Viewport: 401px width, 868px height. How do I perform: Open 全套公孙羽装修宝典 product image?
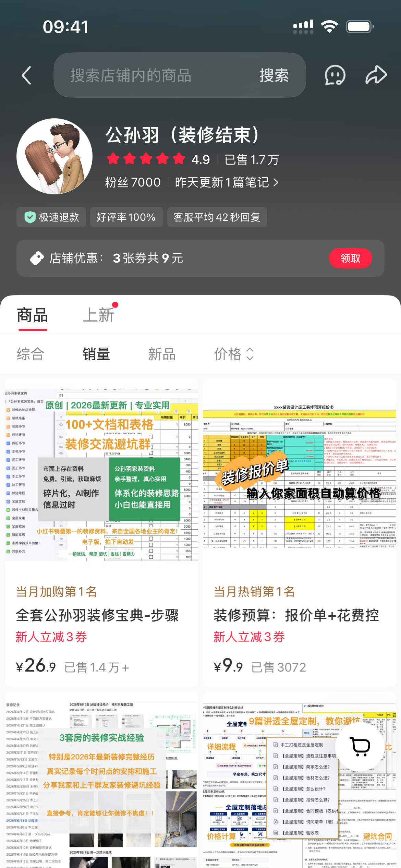click(101, 475)
